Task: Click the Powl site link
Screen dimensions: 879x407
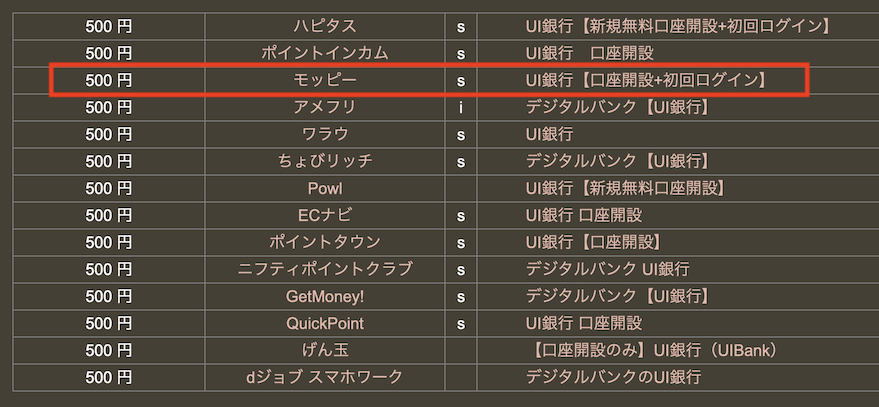Action: pos(325,188)
